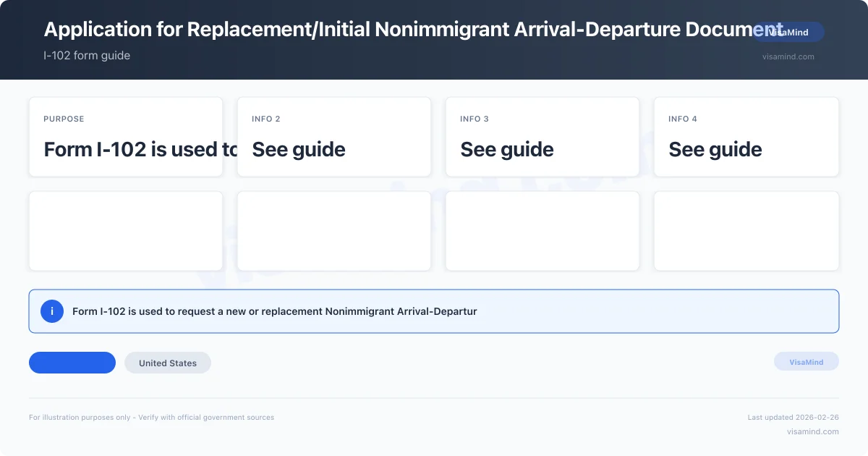Click the round info icon in the blue banner
This screenshot has height=456, width=868.
tap(52, 311)
